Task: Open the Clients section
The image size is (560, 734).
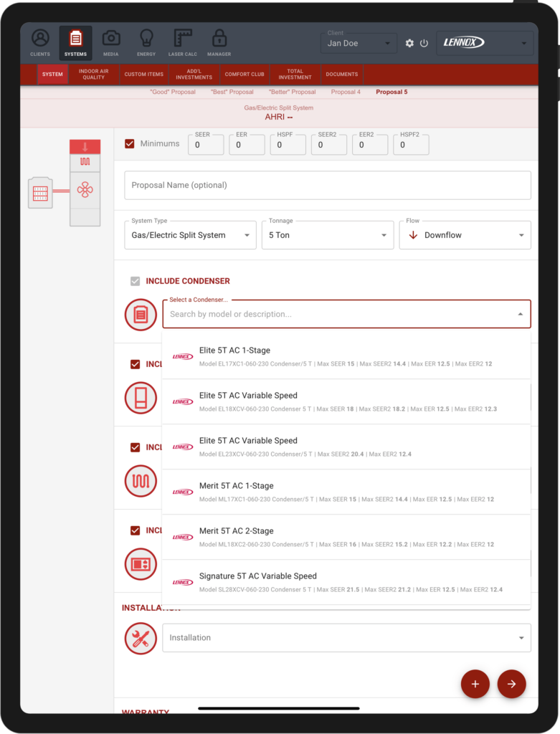Action: 40,43
